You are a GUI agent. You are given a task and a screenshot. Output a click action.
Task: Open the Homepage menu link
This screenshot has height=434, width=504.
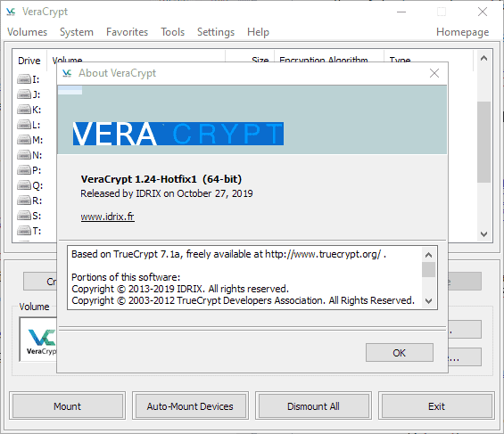coord(463,32)
